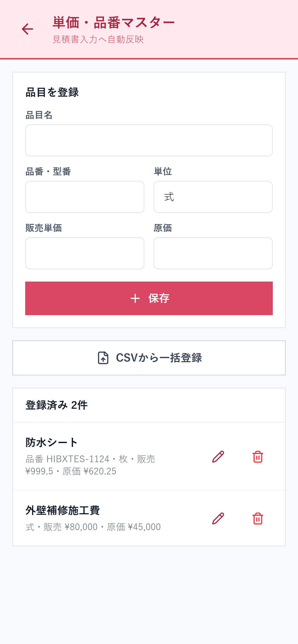Delete the 防水シート item with trash icon
Viewport: 298px width, 644px height.
tap(258, 457)
